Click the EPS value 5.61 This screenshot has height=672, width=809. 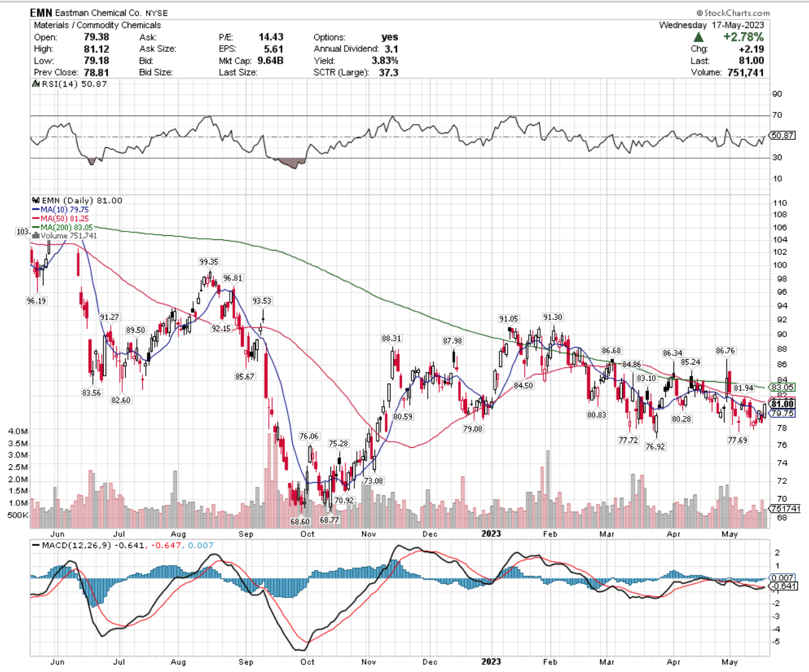click(x=274, y=49)
